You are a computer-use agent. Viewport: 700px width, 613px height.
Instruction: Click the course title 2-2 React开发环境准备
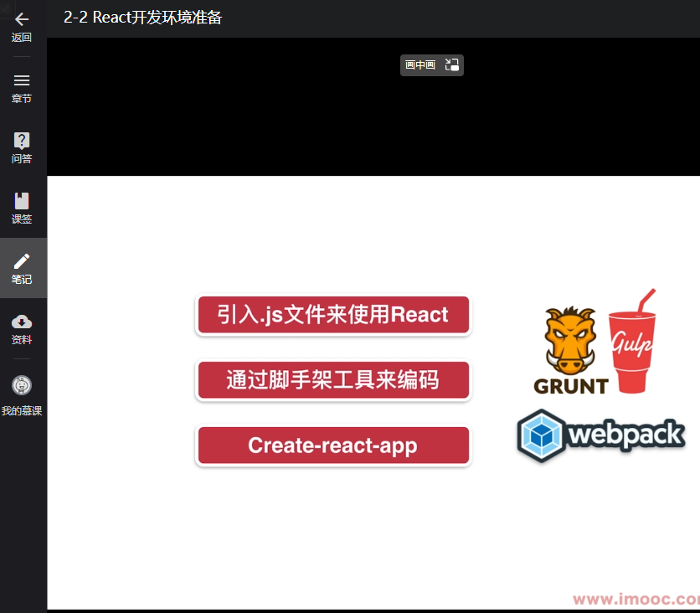pos(142,18)
